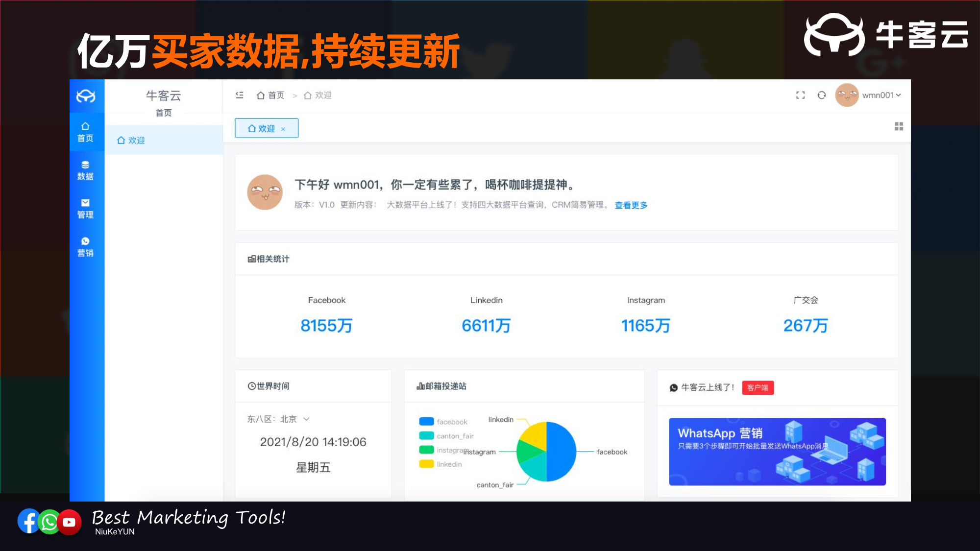This screenshot has width=980, height=551.
Task: Open the 营销 marketing sidebar section
Action: (x=85, y=247)
